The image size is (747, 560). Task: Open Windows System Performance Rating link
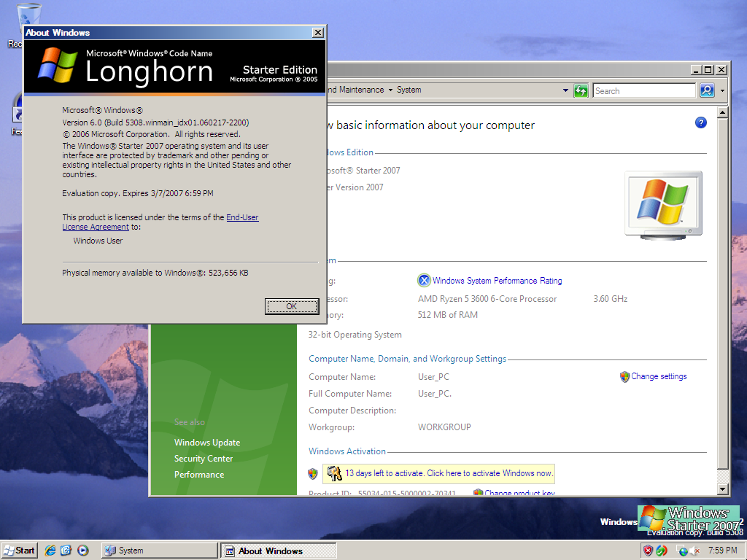[x=497, y=281]
